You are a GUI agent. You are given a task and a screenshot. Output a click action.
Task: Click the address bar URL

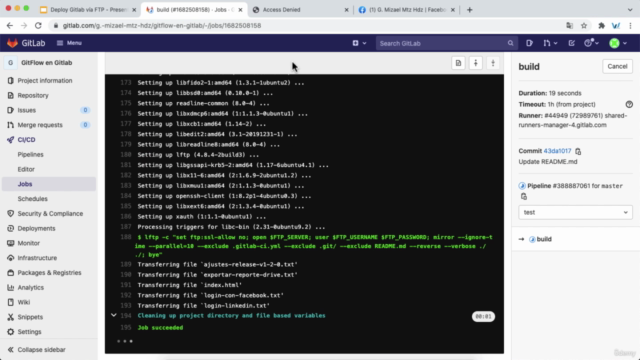[x=162, y=26]
